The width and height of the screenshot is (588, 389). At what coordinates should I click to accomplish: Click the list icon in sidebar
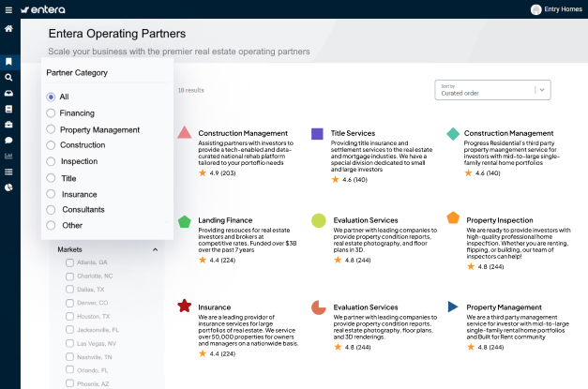pyautogui.click(x=8, y=172)
